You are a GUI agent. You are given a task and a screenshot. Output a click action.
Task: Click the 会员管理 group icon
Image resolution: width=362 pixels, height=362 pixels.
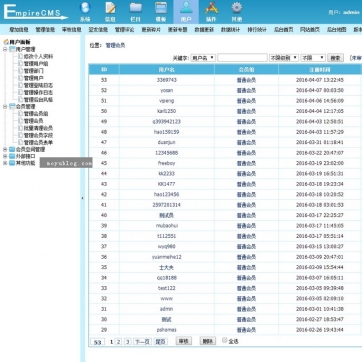coord(12,107)
